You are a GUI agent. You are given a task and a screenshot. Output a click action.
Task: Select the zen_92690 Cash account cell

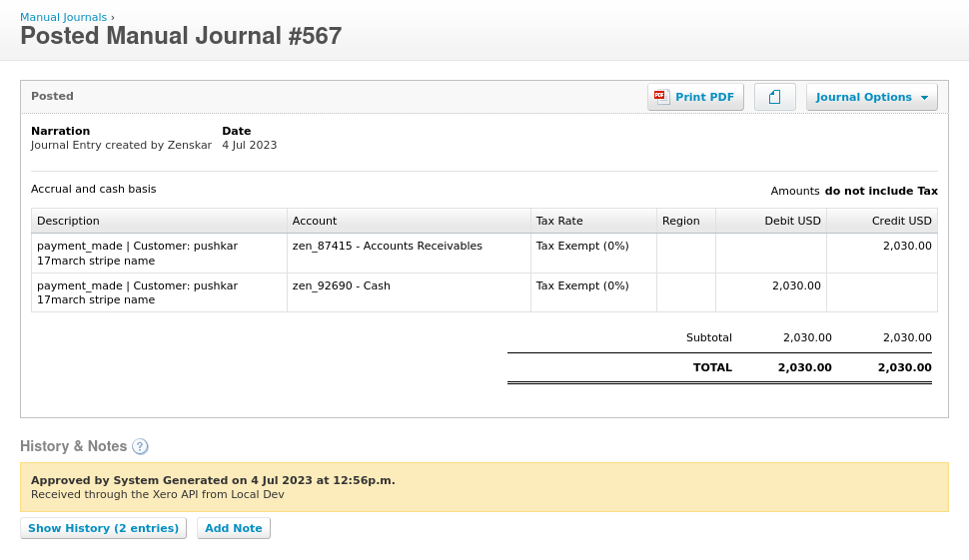pos(409,292)
